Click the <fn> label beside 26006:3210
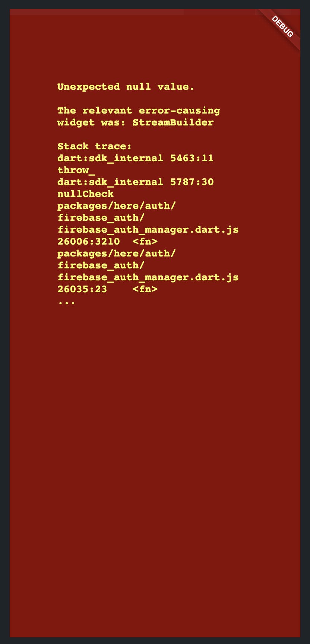Screen dimensions: 310x644 (x=145, y=242)
